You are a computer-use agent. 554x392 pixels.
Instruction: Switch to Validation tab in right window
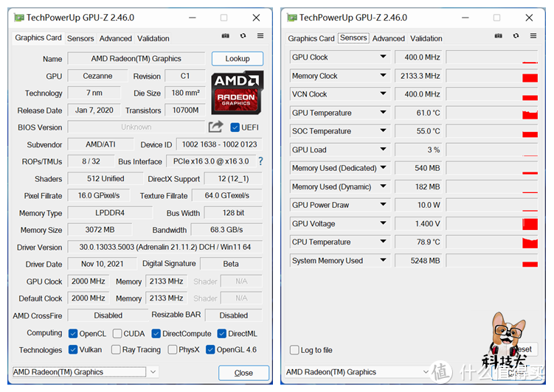pyautogui.click(x=426, y=38)
